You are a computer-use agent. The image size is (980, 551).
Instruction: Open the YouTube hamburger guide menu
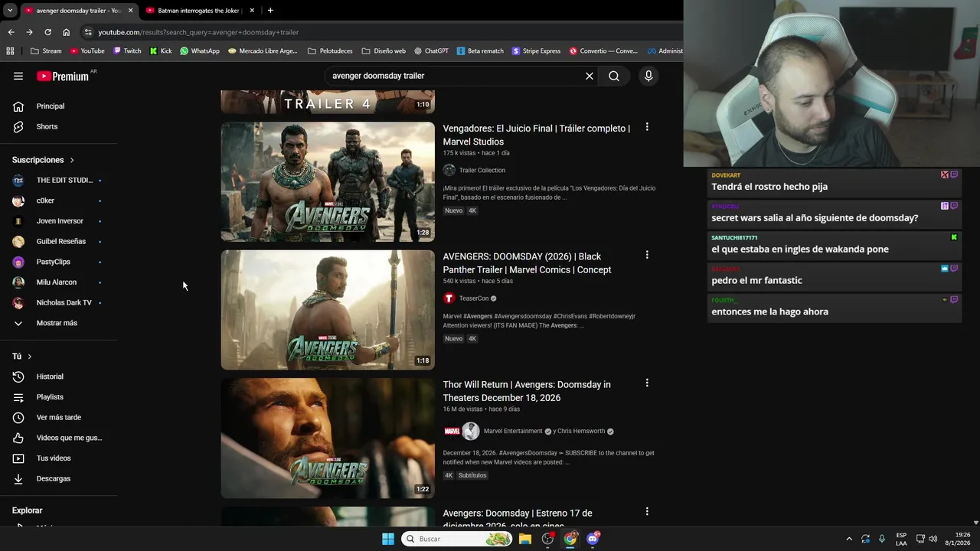[18, 76]
